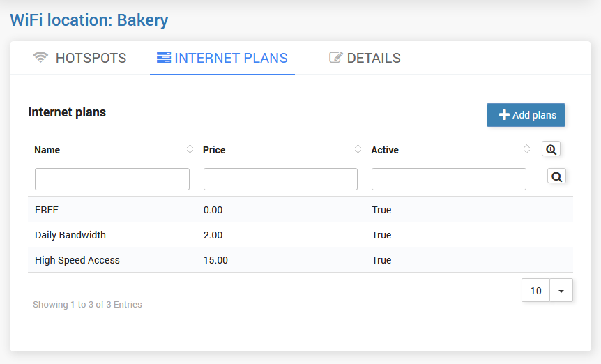This screenshot has height=364, width=601.
Task: Click the edit pencil icon beside Details
Action: 336,58
